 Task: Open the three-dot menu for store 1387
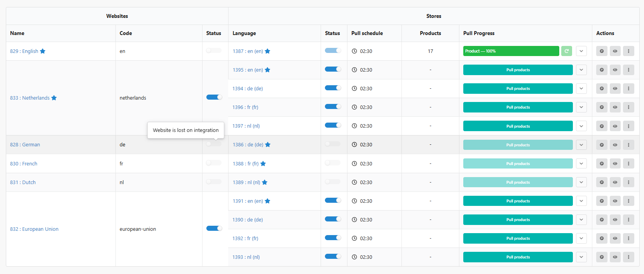pyautogui.click(x=628, y=51)
